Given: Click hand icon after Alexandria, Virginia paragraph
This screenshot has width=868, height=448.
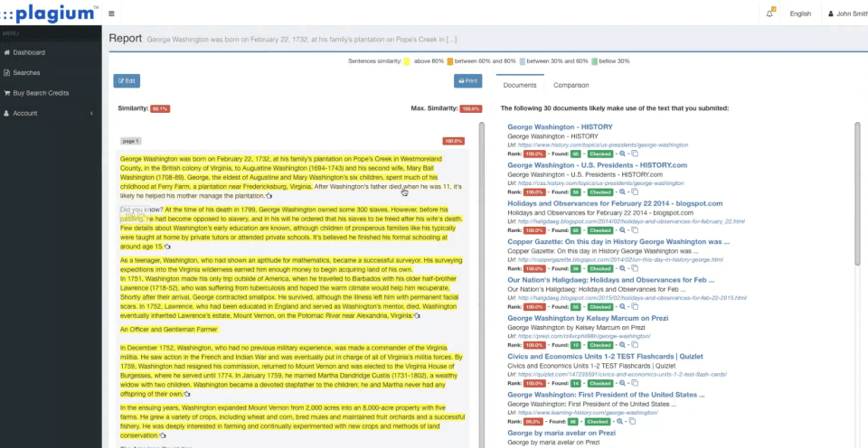Looking at the screenshot, I should [x=417, y=316].
